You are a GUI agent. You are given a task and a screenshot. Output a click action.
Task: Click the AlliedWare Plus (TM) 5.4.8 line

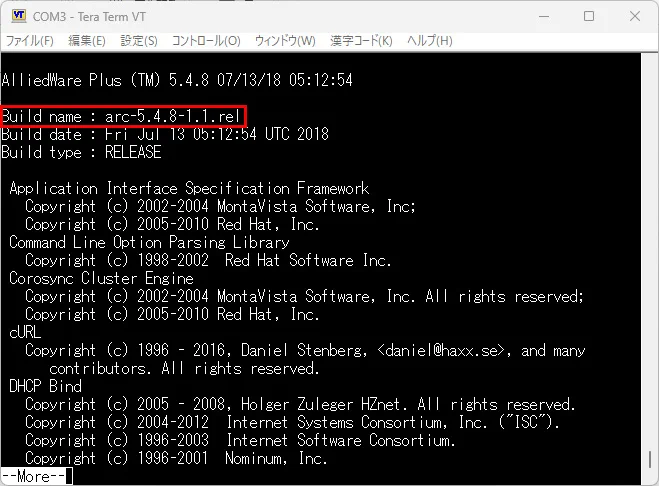point(177,80)
